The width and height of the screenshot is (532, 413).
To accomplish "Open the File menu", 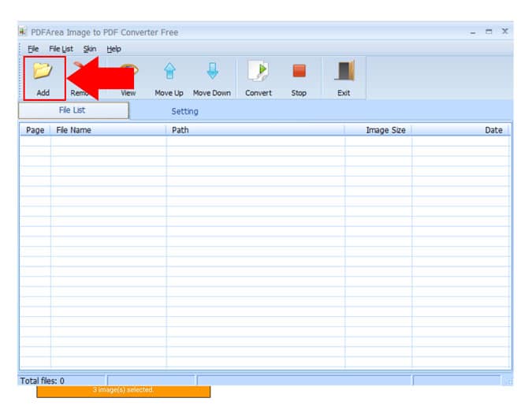I will coord(33,49).
